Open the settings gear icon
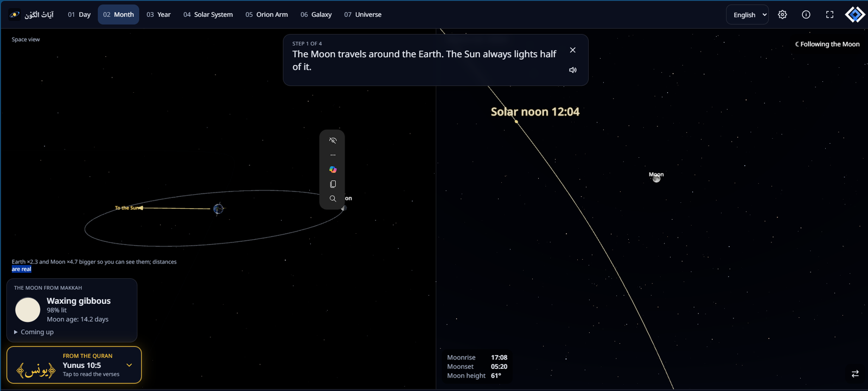The image size is (868, 391). pos(782,15)
